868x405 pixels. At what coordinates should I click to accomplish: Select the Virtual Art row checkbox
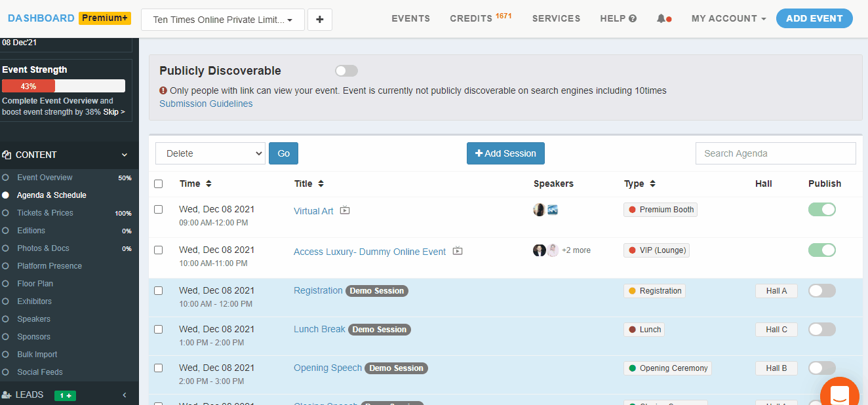[x=158, y=210]
